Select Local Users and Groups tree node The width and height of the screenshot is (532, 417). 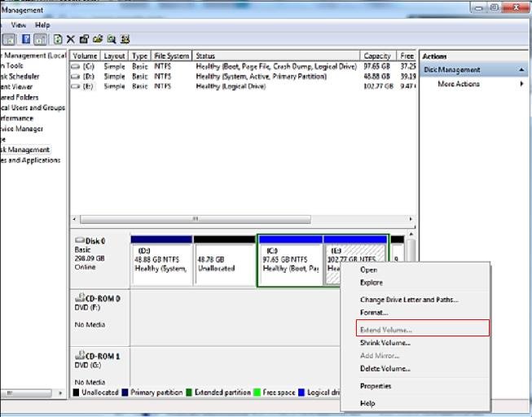click(x=33, y=108)
